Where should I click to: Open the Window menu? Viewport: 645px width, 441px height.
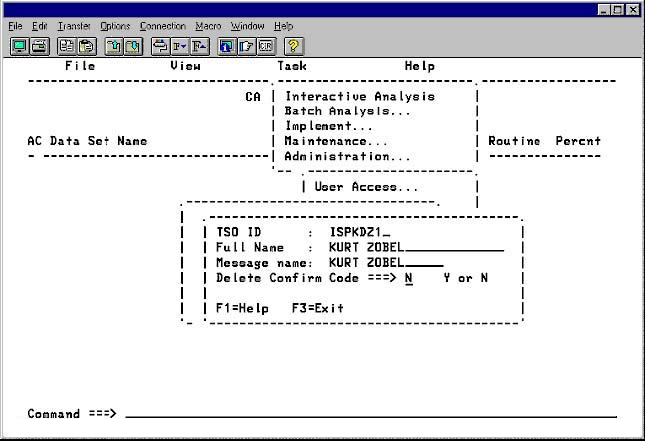pos(248,26)
